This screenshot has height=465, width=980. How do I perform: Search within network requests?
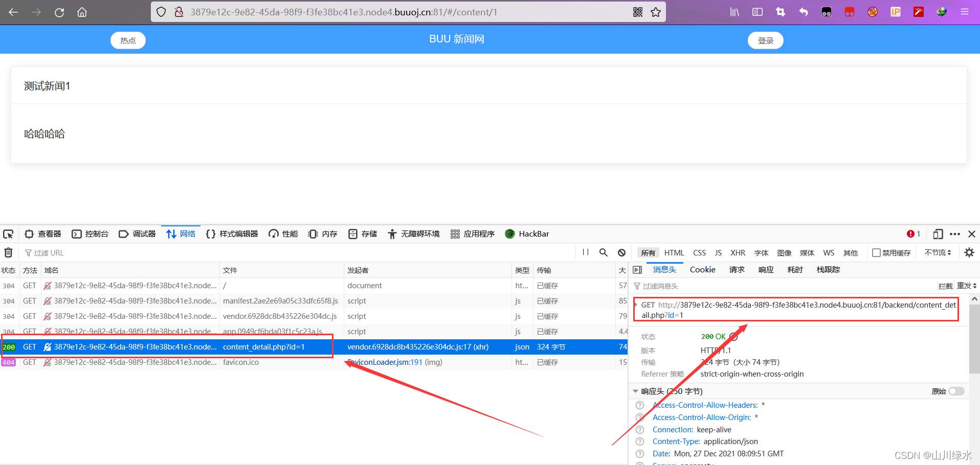tap(604, 252)
